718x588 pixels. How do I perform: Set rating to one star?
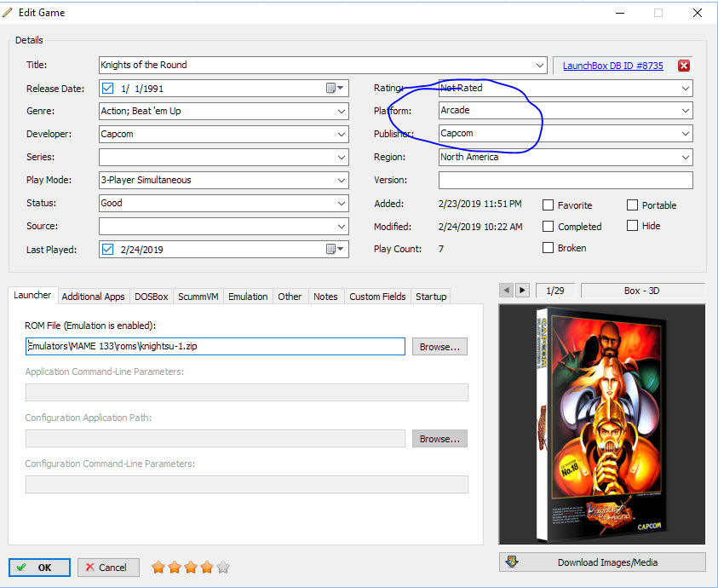click(158, 568)
